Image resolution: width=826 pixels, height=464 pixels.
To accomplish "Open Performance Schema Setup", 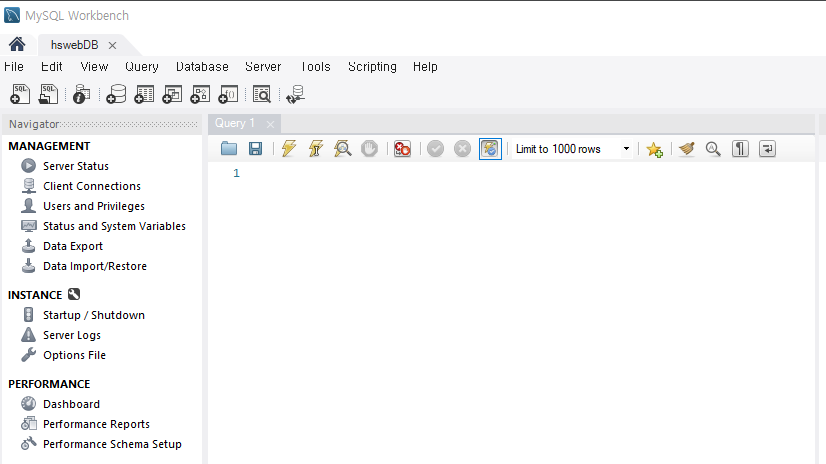I will click(x=112, y=444).
